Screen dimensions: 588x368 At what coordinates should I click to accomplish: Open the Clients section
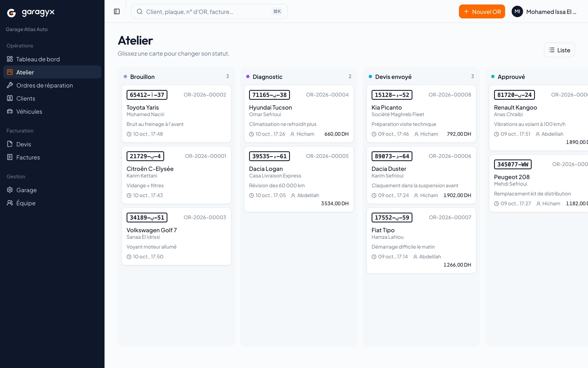point(52,98)
